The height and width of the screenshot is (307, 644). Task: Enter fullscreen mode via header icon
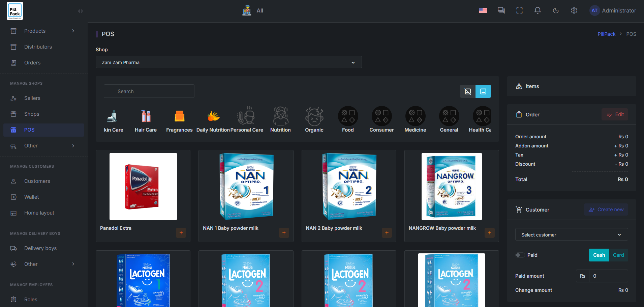(519, 10)
